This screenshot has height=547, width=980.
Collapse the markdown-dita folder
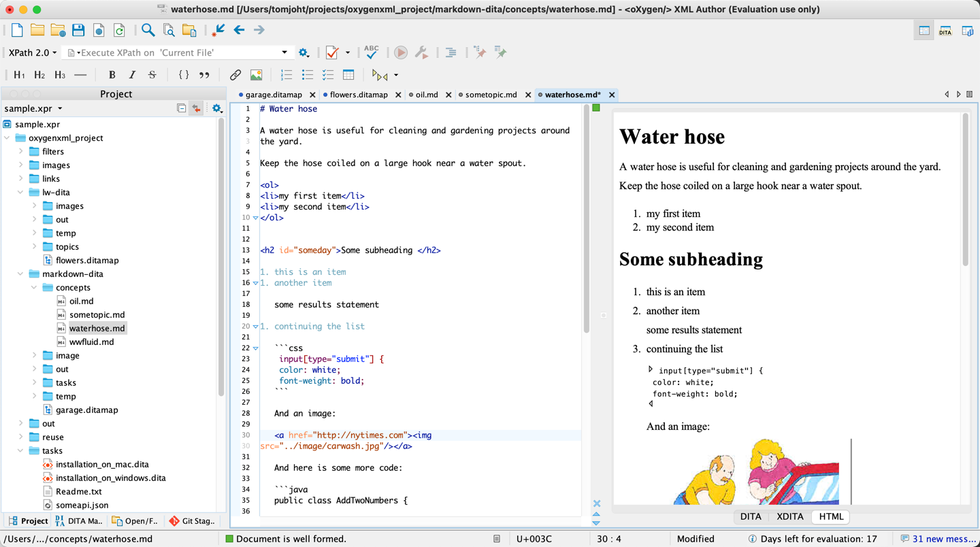pos(20,274)
